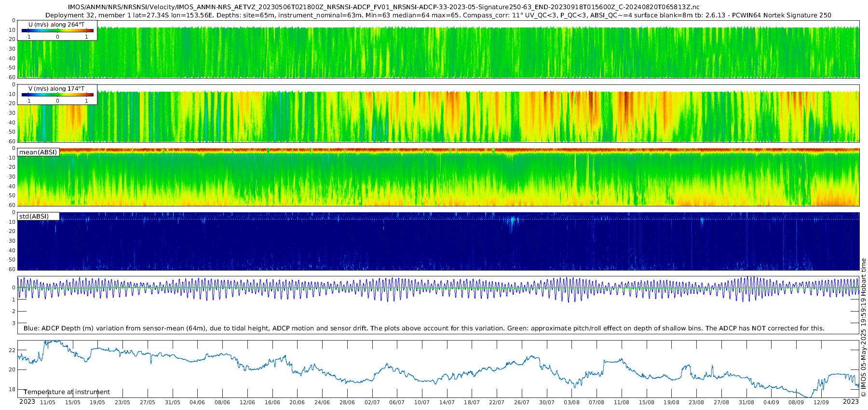The height and width of the screenshot is (410, 868).
Task: Click the U (m/s) along 264°T colorbar
Action: pos(57,30)
